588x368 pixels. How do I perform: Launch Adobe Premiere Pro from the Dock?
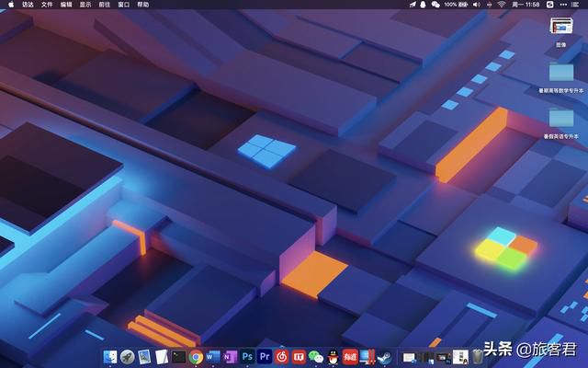pyautogui.click(x=265, y=356)
